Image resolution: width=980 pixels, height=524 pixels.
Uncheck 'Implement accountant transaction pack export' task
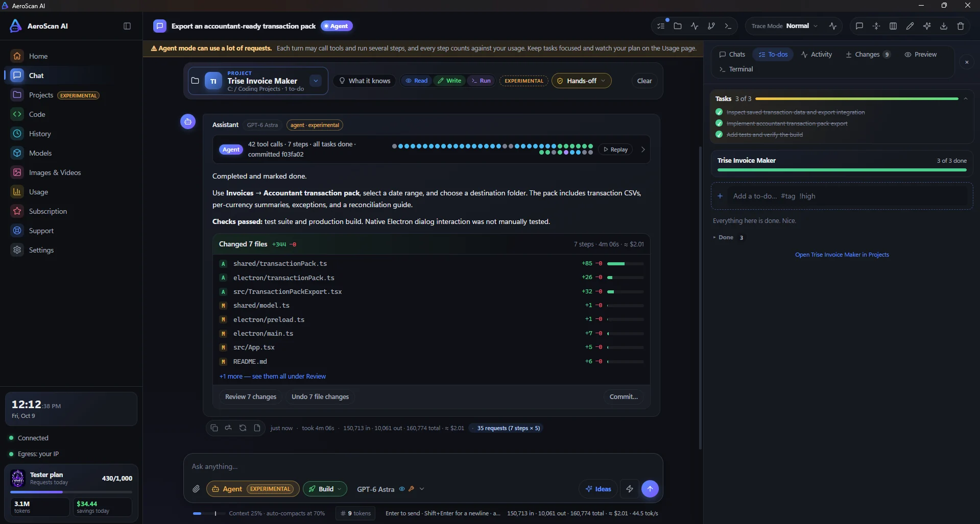click(719, 123)
